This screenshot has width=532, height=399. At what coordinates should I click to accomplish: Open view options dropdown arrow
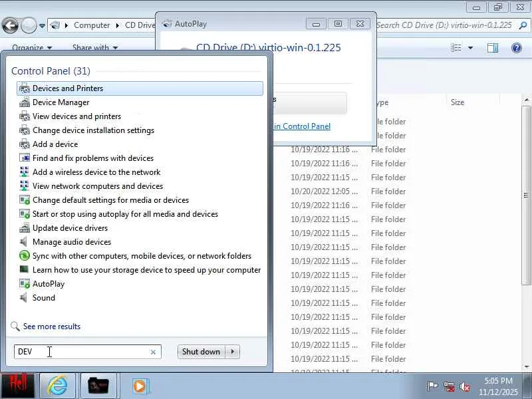click(470, 48)
